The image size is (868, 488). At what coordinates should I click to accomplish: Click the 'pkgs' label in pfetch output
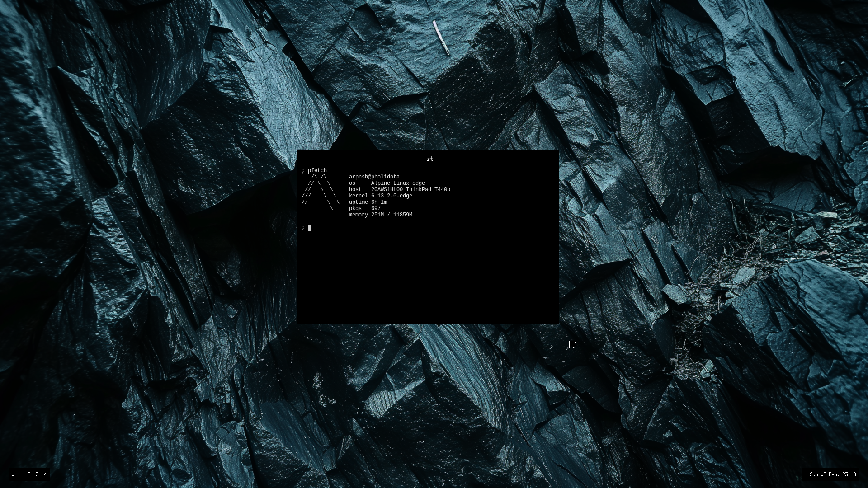point(355,208)
